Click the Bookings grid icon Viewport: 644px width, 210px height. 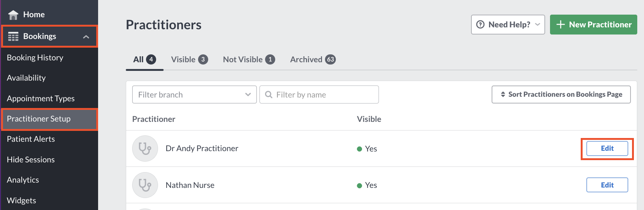[x=13, y=36]
